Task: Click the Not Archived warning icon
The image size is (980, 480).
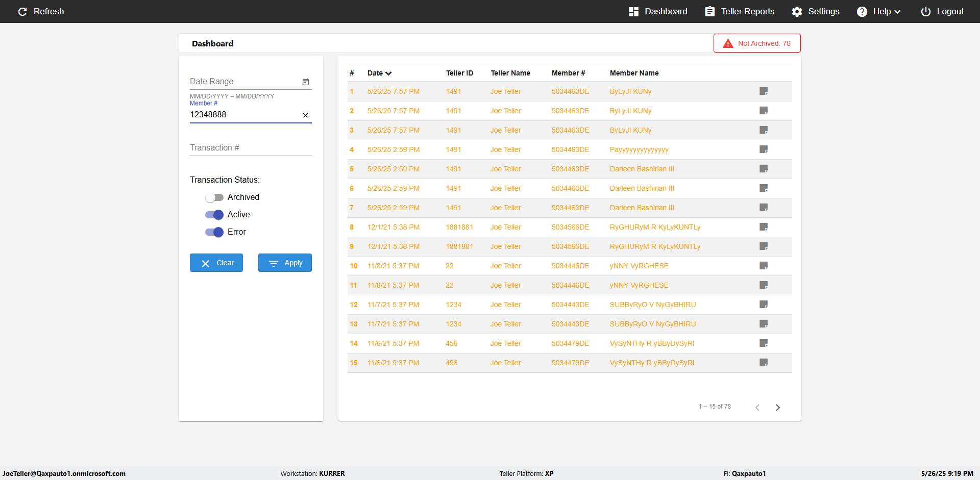Action: point(728,43)
